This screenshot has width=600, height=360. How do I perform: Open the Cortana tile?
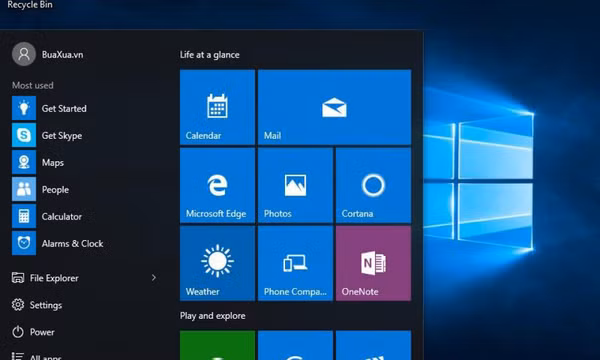[x=373, y=186]
